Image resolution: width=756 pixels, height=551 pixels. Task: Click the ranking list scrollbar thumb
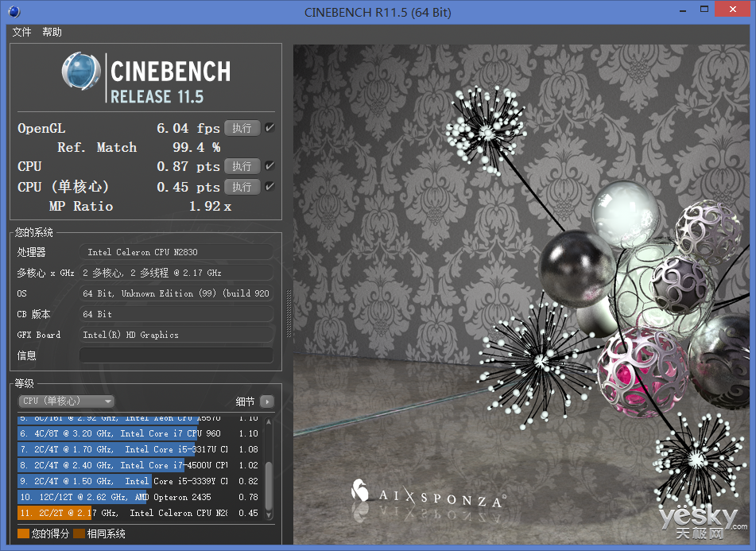coord(269,486)
